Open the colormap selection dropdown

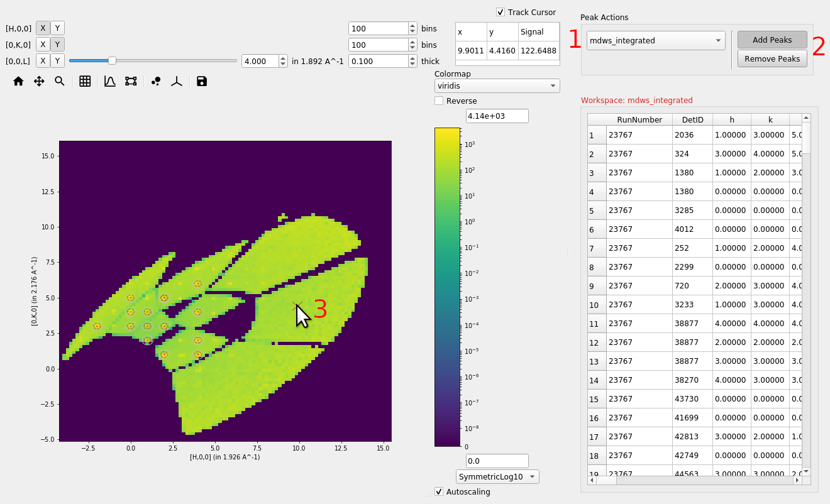pyautogui.click(x=497, y=85)
